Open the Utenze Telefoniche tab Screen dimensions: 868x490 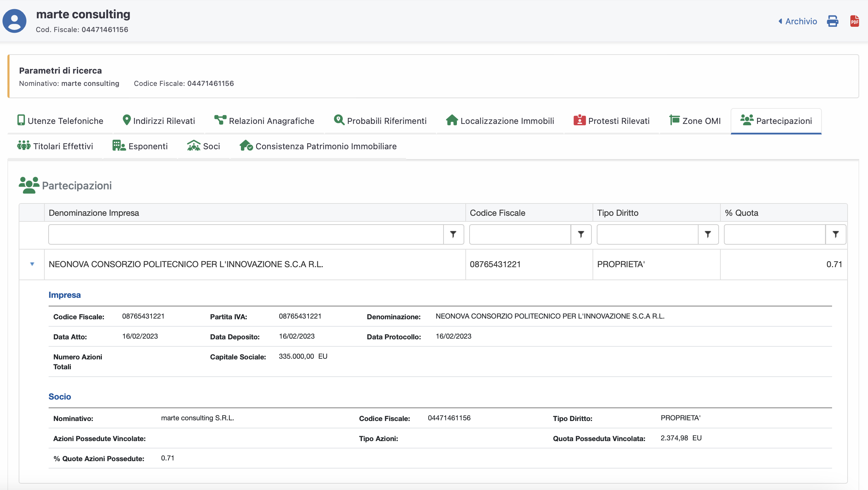pos(60,121)
